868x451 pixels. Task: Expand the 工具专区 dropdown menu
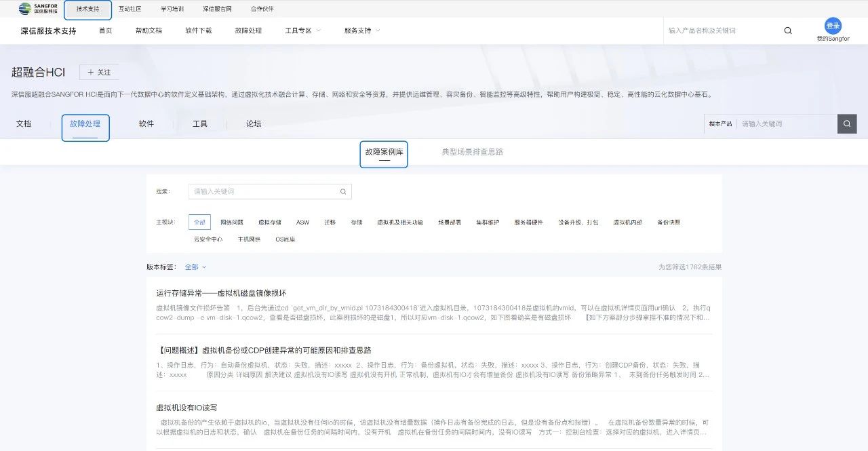302,31
